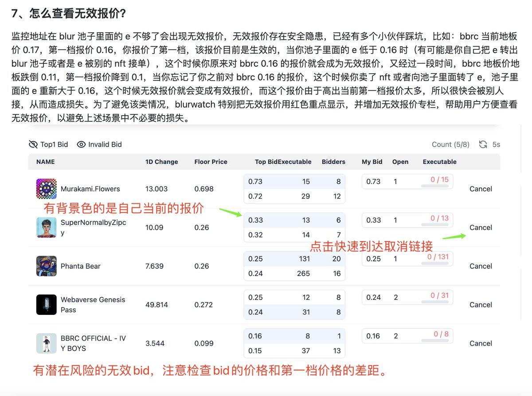This screenshot has width=532, height=396.
Task: Click the BBRC OFFICIAL - IVY BOYS name
Action: (x=94, y=343)
